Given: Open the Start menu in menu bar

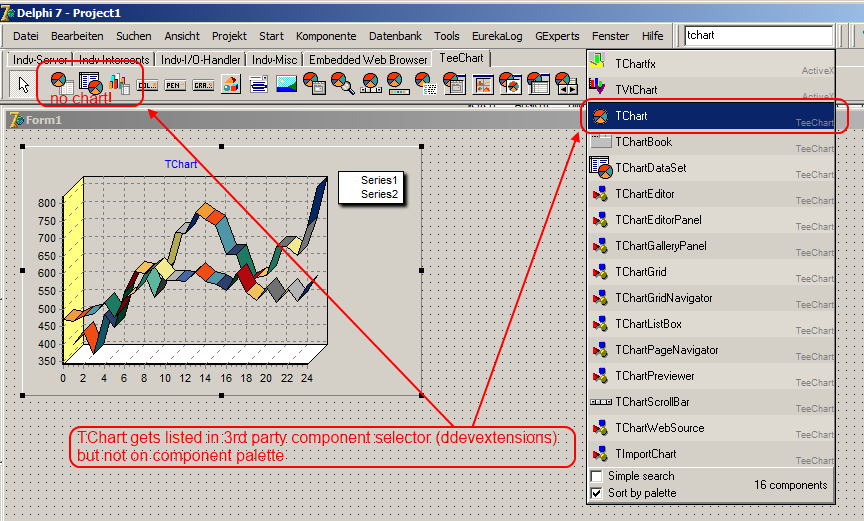Looking at the screenshot, I should point(271,36).
